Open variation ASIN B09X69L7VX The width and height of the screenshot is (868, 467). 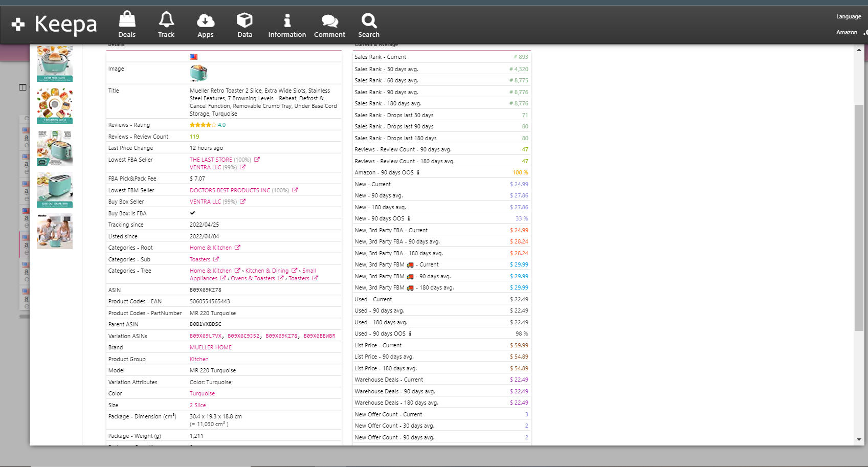tap(206, 336)
